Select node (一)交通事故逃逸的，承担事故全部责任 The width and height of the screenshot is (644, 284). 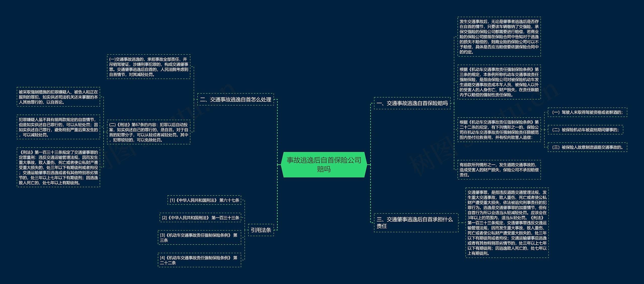[149, 67]
